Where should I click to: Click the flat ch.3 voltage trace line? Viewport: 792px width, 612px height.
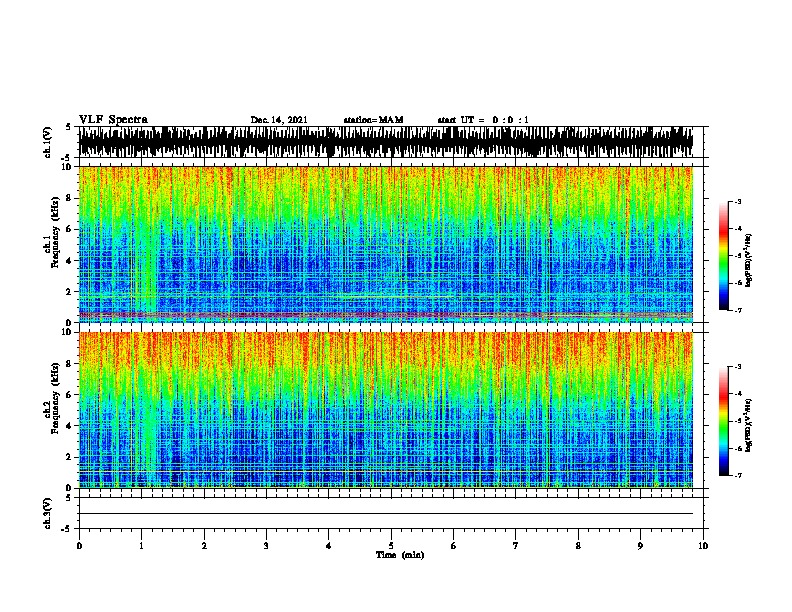pos(386,514)
